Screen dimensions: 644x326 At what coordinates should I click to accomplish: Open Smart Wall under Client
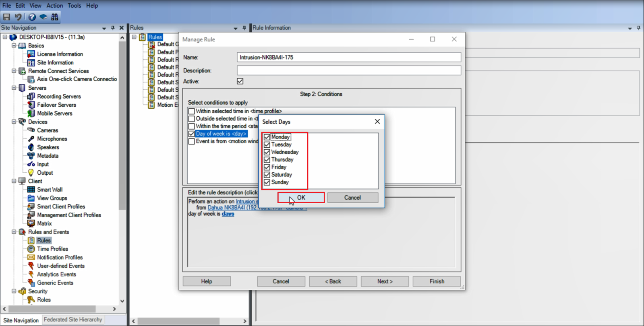pyautogui.click(x=50, y=189)
